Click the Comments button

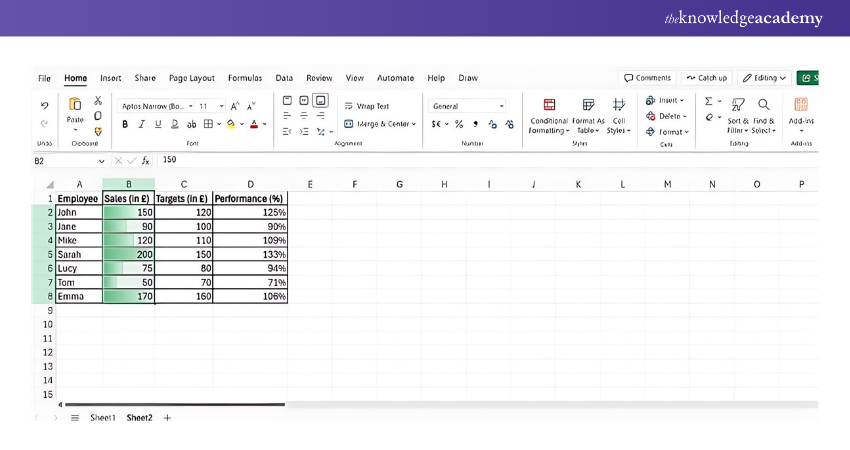pos(647,78)
